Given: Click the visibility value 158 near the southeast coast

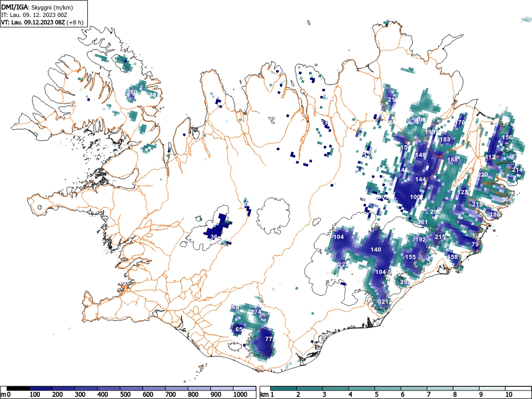Looking at the screenshot, I should [x=453, y=257].
